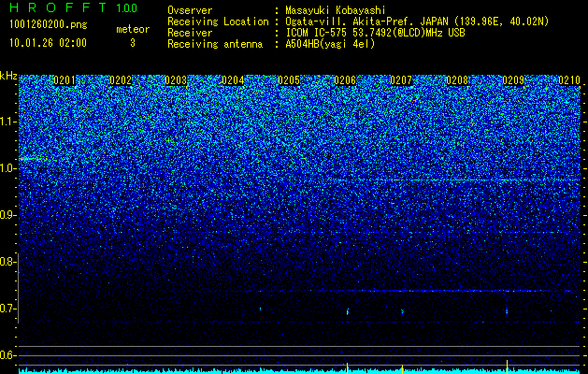588x374 pixels.
Task: Click the HROFFT 1.0.0 title text
Action: [74, 7]
